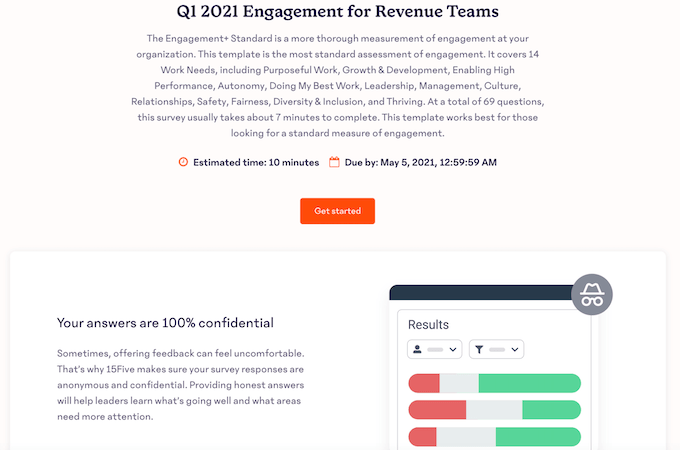Image resolution: width=680 pixels, height=450 pixels.
Task: Select the title Q1 2021 Engagement for Revenue Teams
Action: click(x=337, y=11)
